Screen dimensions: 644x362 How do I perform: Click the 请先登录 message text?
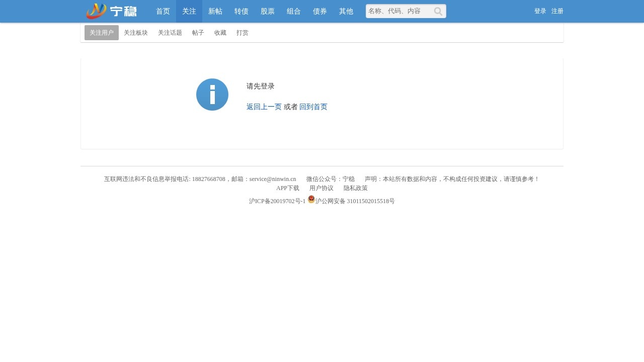pos(261,86)
